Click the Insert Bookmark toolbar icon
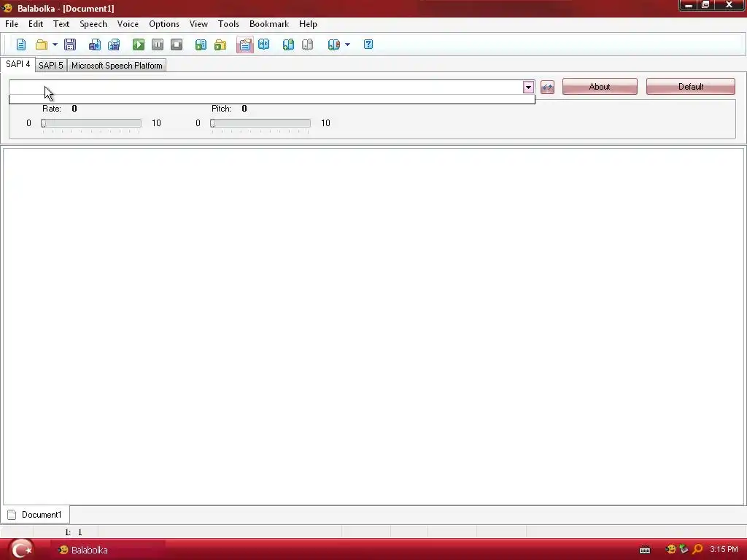 coord(288,44)
